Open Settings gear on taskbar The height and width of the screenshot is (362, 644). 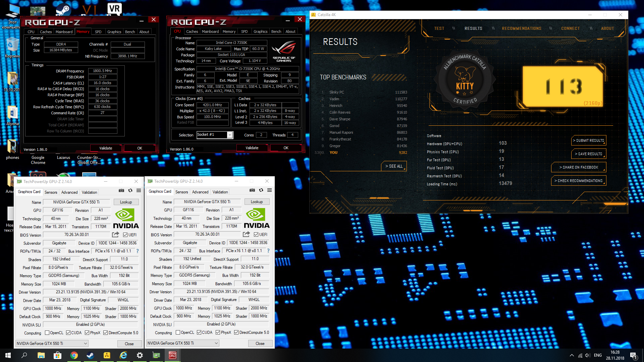click(x=140, y=355)
